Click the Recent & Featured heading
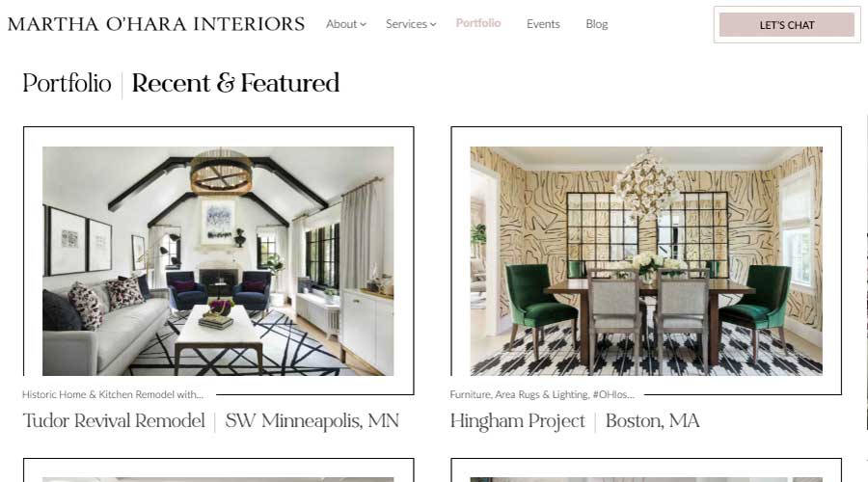The height and width of the screenshot is (482, 868). pyautogui.click(x=235, y=84)
